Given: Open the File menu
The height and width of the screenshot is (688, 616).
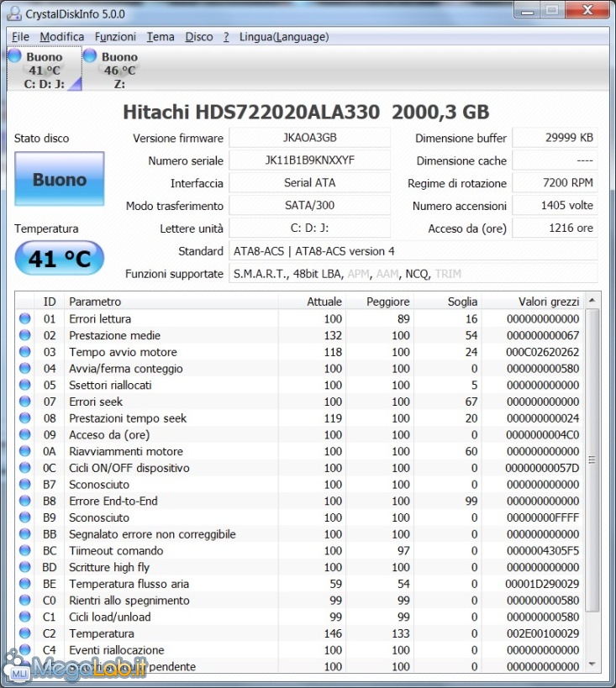Looking at the screenshot, I should (x=20, y=37).
